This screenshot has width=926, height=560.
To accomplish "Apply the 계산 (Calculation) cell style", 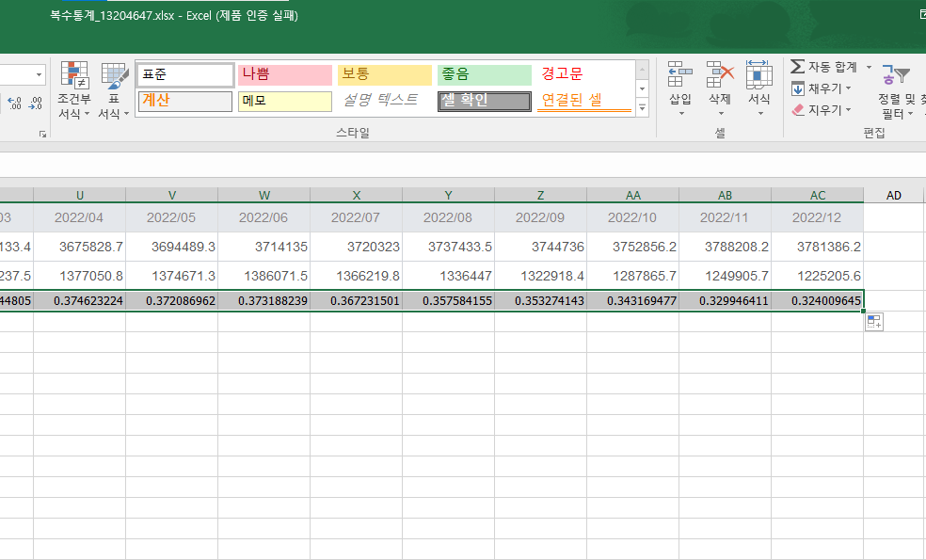I will 185,101.
